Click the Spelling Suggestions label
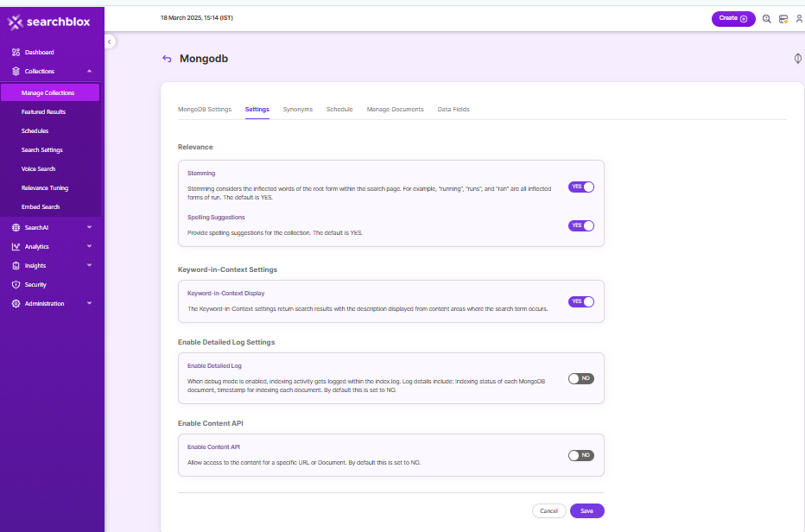Viewport: 805px width, 532px height. (216, 218)
